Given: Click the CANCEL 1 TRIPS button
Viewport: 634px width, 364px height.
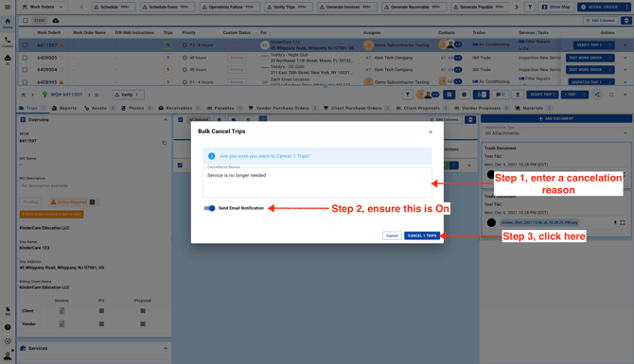Looking at the screenshot, I should (422, 235).
